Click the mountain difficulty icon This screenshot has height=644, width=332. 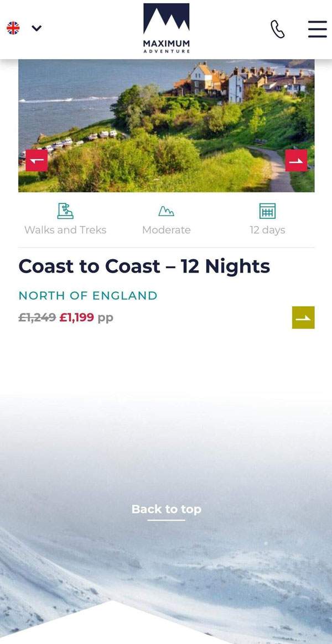point(166,211)
